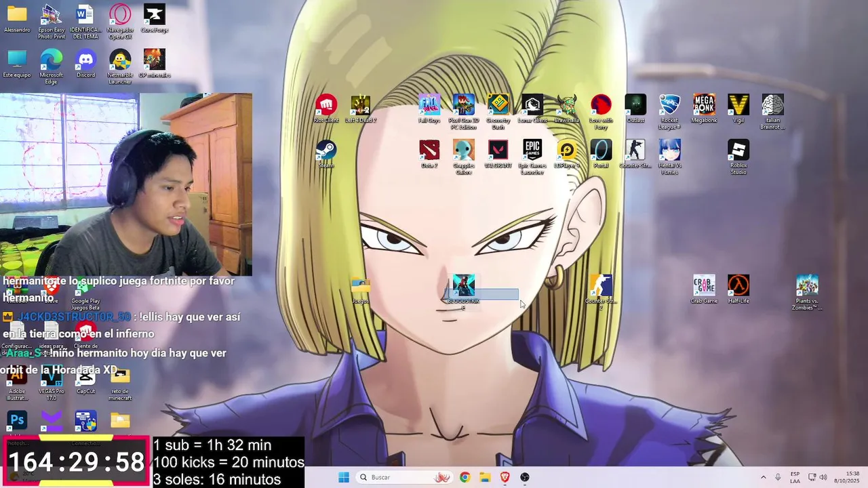This screenshot has height=488, width=868.
Task: Select the Plants vs. Zombies desktop icon
Action: (807, 293)
